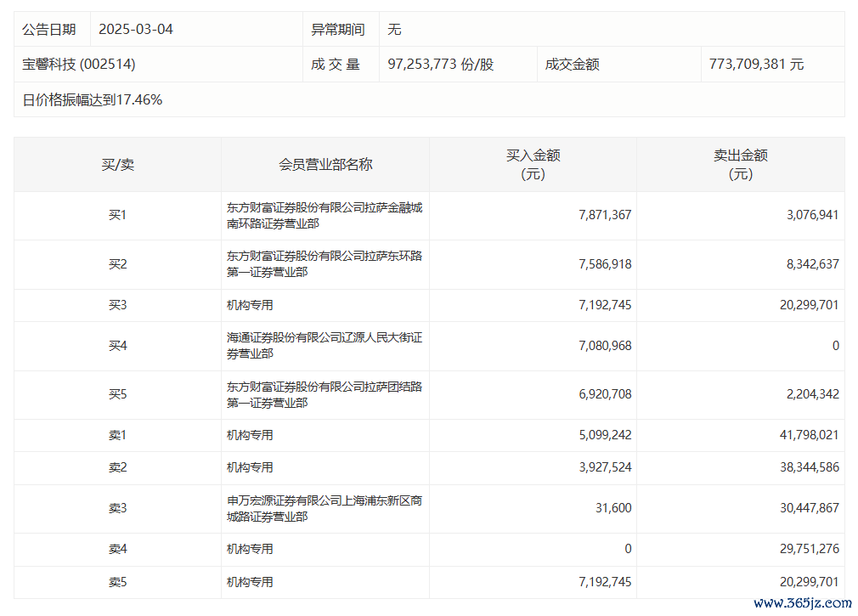Select the 卖5 row label
This screenshot has width=858, height=616.
pos(117,582)
